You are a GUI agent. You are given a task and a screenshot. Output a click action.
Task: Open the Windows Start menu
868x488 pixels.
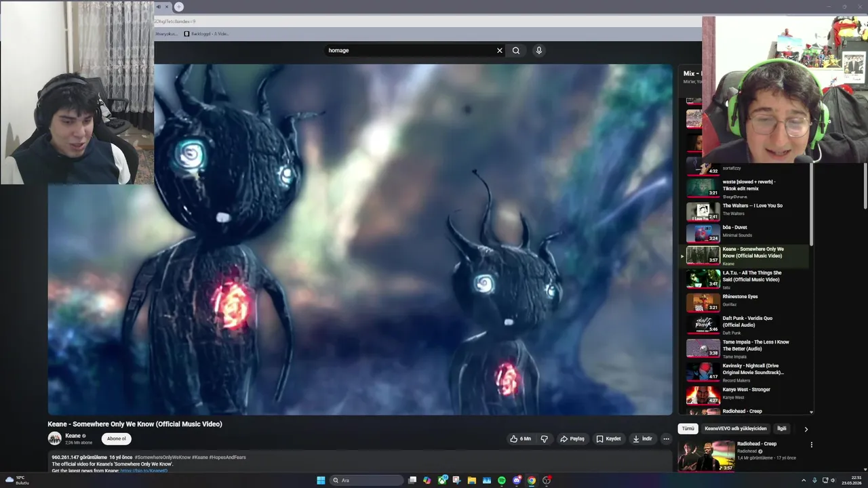[321, 481]
